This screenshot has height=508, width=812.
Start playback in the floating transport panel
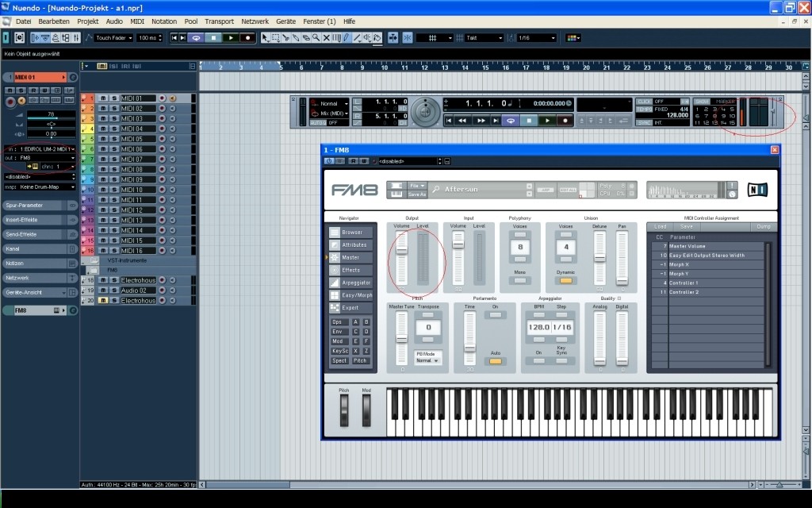[547, 121]
